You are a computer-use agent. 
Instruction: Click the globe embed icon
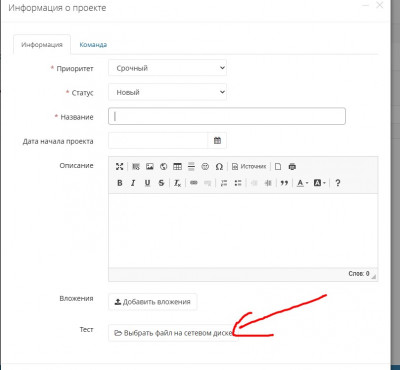(163, 166)
